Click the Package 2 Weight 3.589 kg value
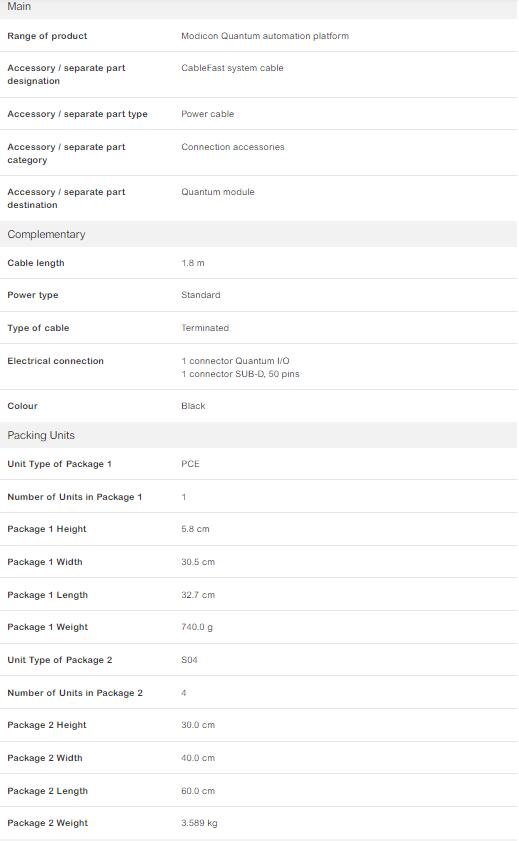Image resolution: width=519 pixels, height=841 pixels. pyautogui.click(x=199, y=823)
